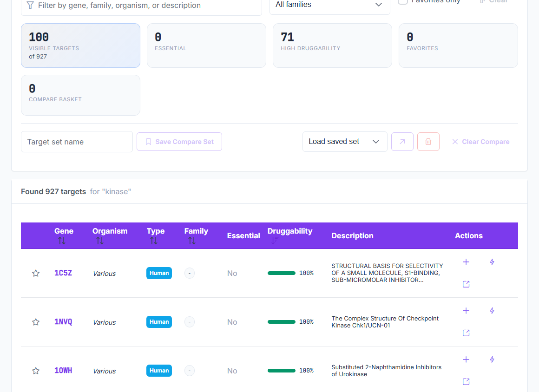Screen dimensions: 539x392
Task: Click the Actions column header
Action: (469, 235)
